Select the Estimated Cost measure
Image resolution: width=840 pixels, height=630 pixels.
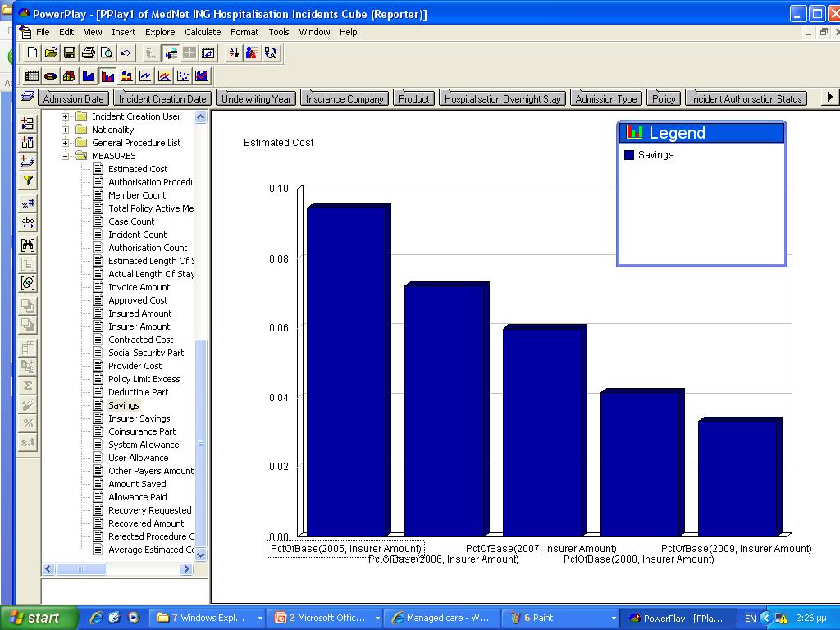(x=138, y=169)
